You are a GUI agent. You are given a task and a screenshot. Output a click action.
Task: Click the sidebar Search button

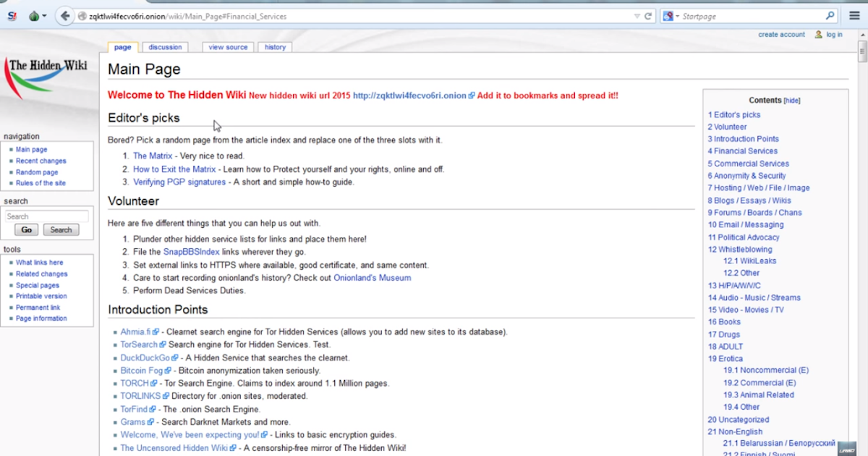(x=61, y=229)
